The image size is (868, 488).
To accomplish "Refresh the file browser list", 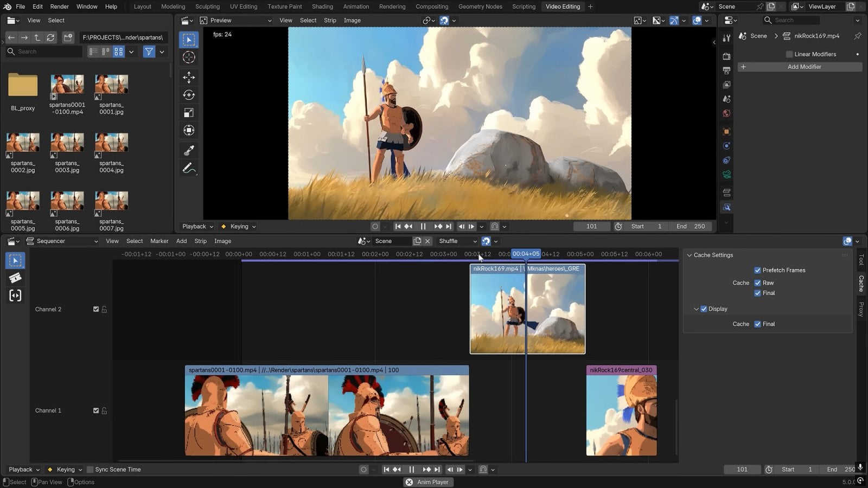I will (x=50, y=37).
